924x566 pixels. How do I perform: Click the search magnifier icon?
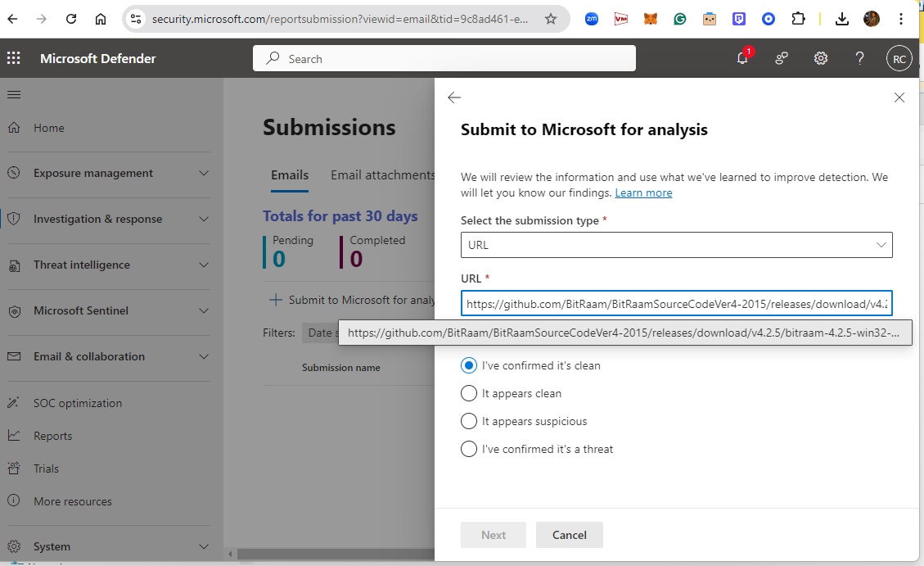(273, 58)
